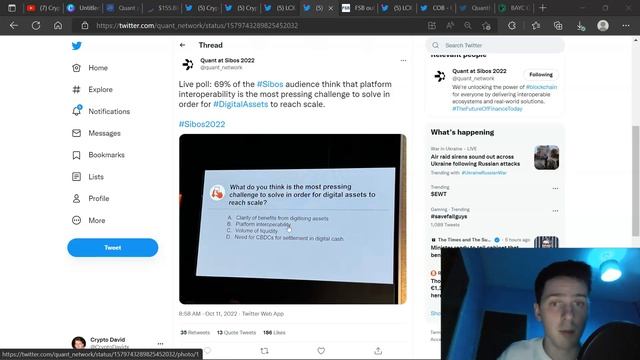Image resolution: width=640 pixels, height=360 pixels.
Task: Open the $EWT trending topic
Action: tap(439, 194)
